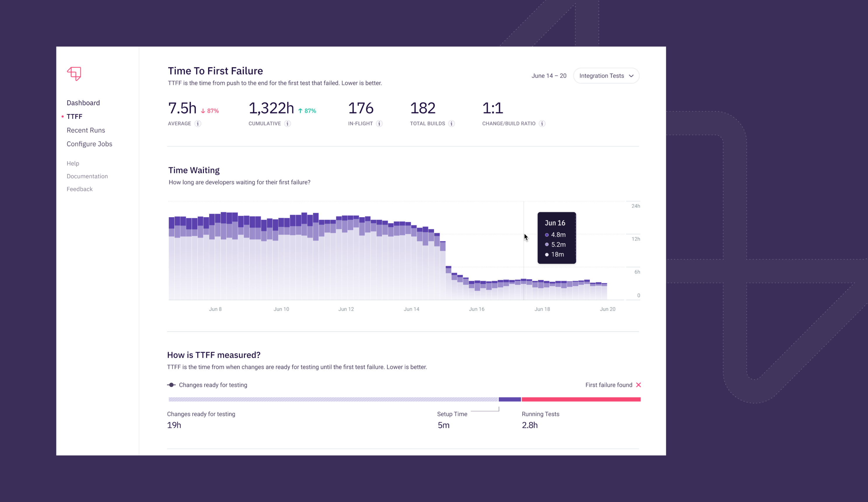Screen dimensions: 868x502
Task: Click info icon next to AVERAGE
Action: pyautogui.click(x=198, y=123)
